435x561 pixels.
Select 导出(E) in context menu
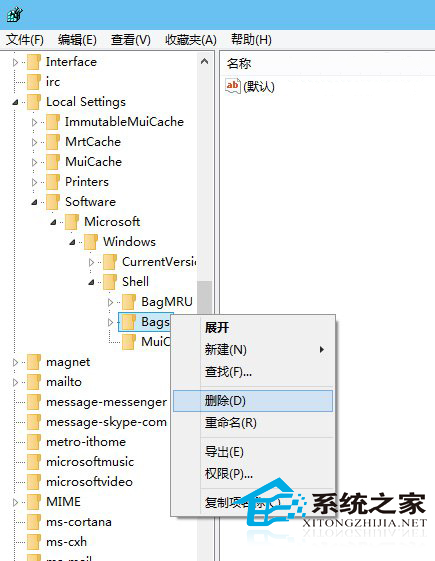point(253,452)
